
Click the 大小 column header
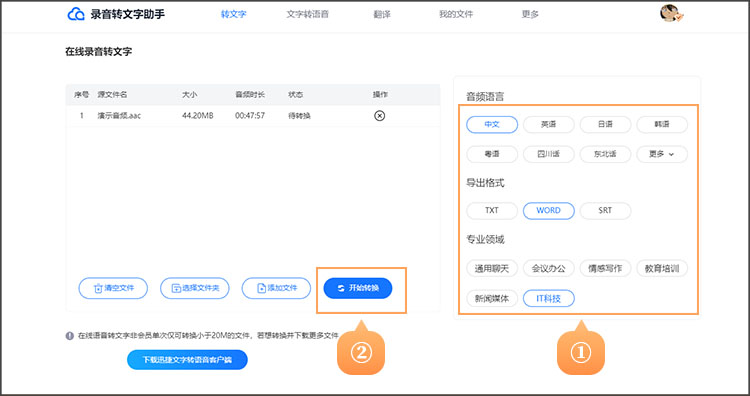click(189, 95)
